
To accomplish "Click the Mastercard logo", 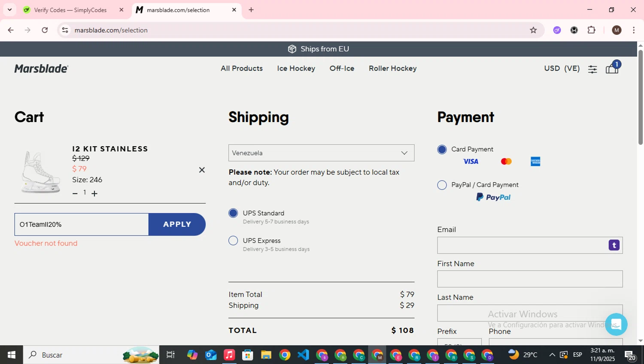I will [x=506, y=162].
